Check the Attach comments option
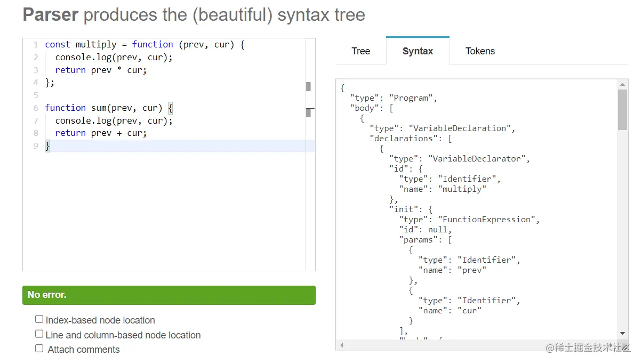Image resolution: width=642 pixels, height=364 pixels. pyautogui.click(x=39, y=349)
